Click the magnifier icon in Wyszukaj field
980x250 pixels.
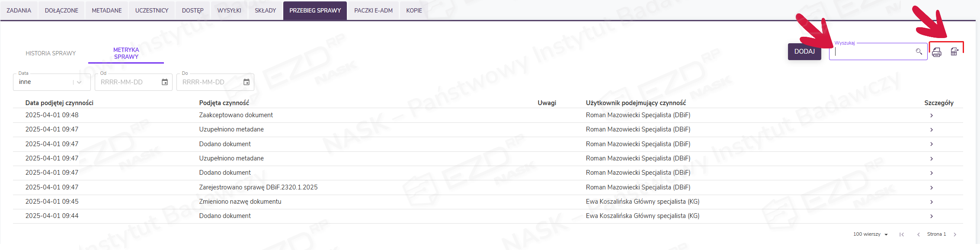point(919,51)
